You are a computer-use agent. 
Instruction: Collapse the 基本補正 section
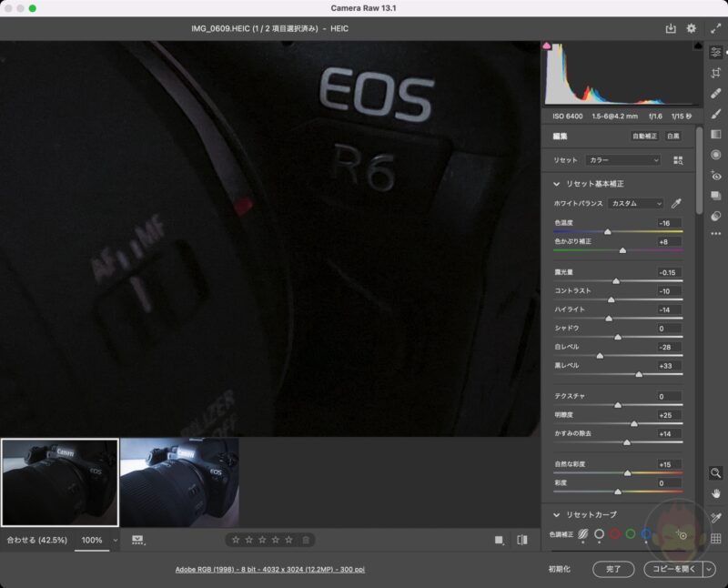point(556,184)
